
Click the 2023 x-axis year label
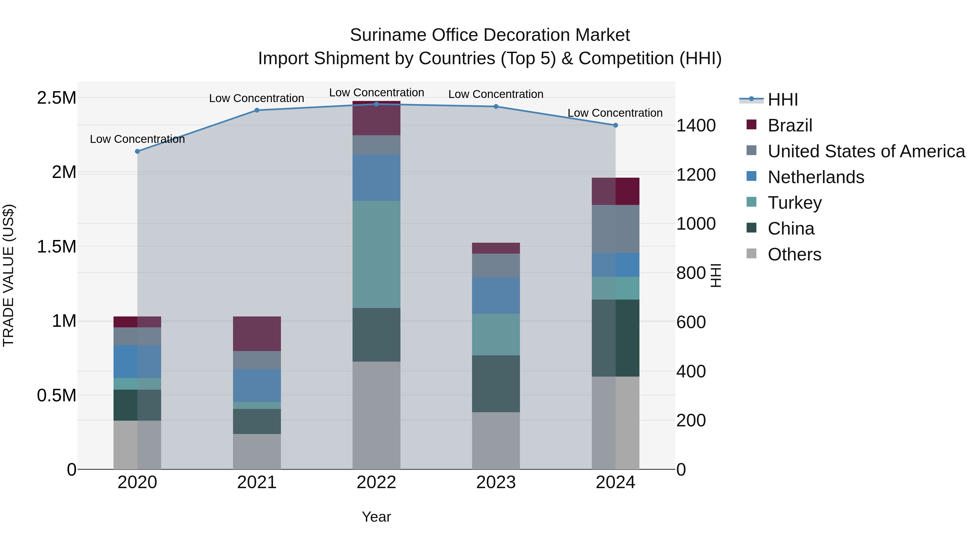click(x=496, y=482)
